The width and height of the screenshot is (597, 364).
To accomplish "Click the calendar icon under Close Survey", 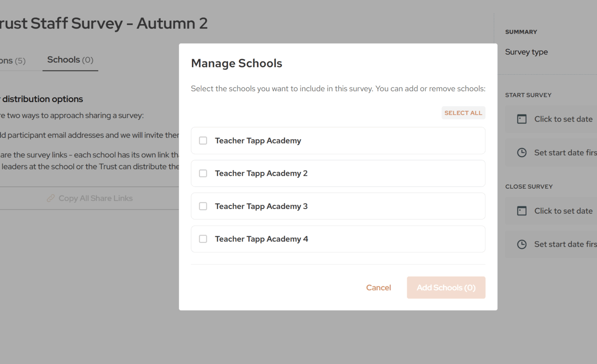I will click(x=522, y=211).
